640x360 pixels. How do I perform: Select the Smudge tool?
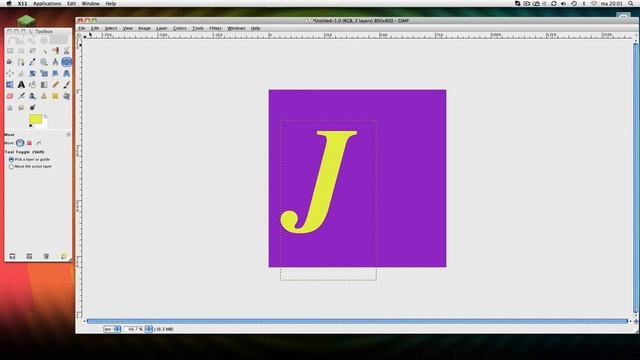21,108
